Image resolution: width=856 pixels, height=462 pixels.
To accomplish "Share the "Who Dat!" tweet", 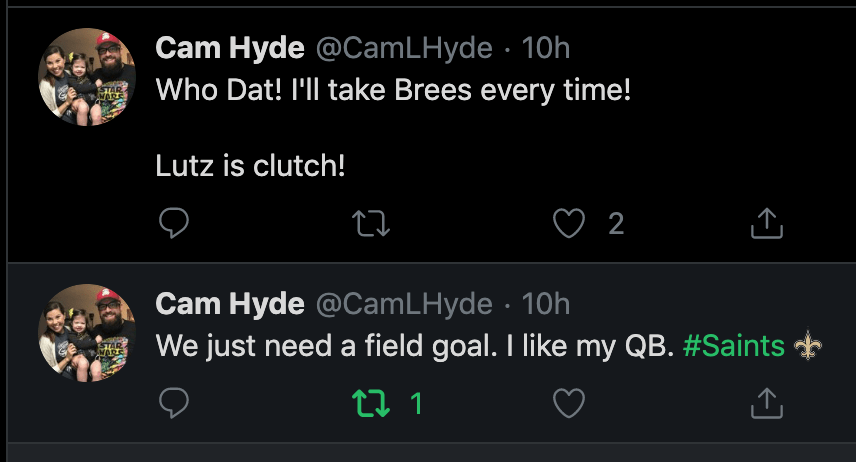I will [x=765, y=223].
